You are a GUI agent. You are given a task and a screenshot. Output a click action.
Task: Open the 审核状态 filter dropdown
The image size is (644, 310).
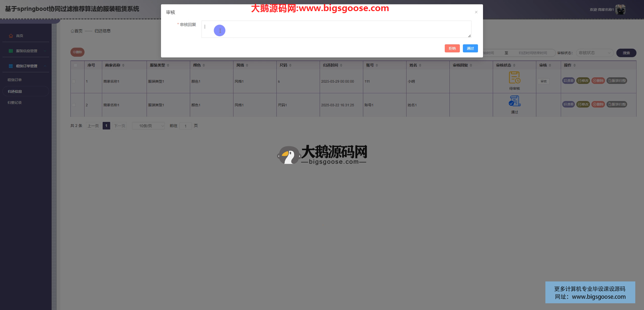tap(594, 53)
